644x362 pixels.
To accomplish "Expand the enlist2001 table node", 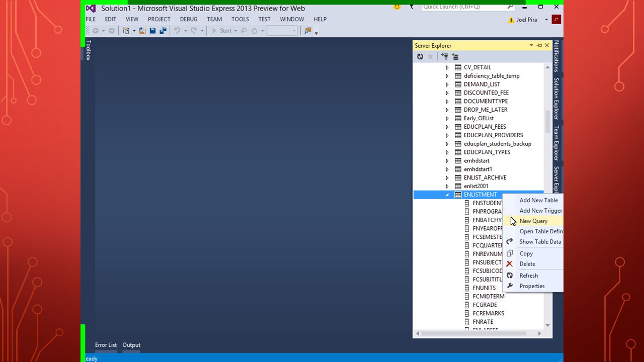I will pos(447,186).
